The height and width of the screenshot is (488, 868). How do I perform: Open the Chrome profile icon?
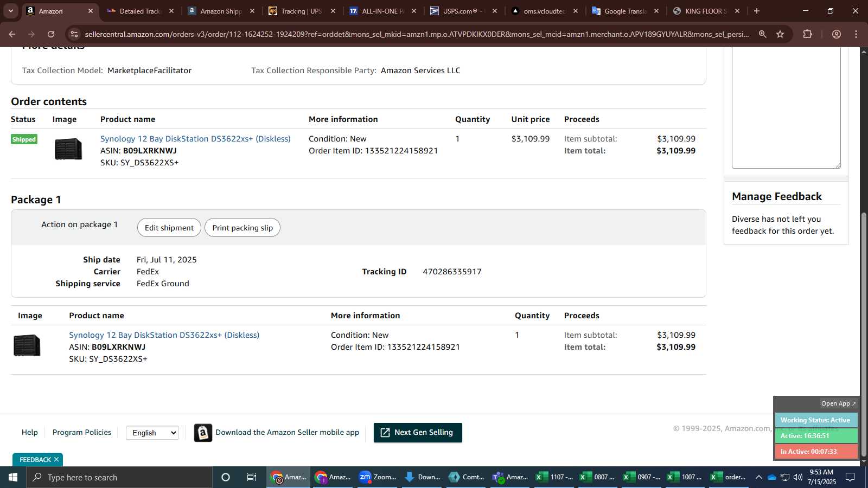coord(837,34)
